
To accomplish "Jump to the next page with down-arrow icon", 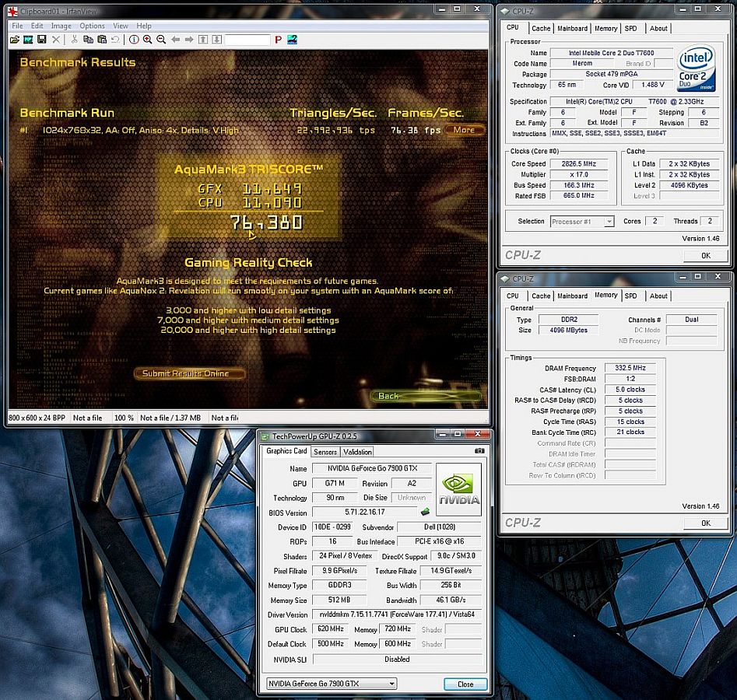I will click(216, 40).
